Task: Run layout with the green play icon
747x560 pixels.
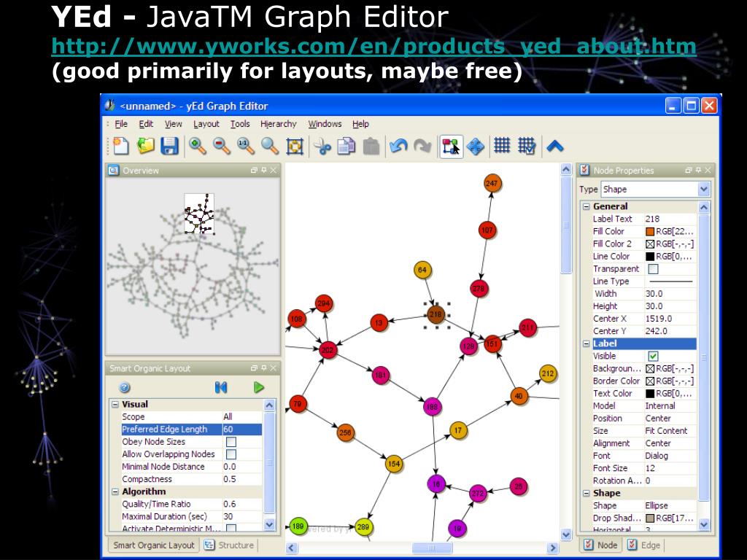Action: [259, 388]
